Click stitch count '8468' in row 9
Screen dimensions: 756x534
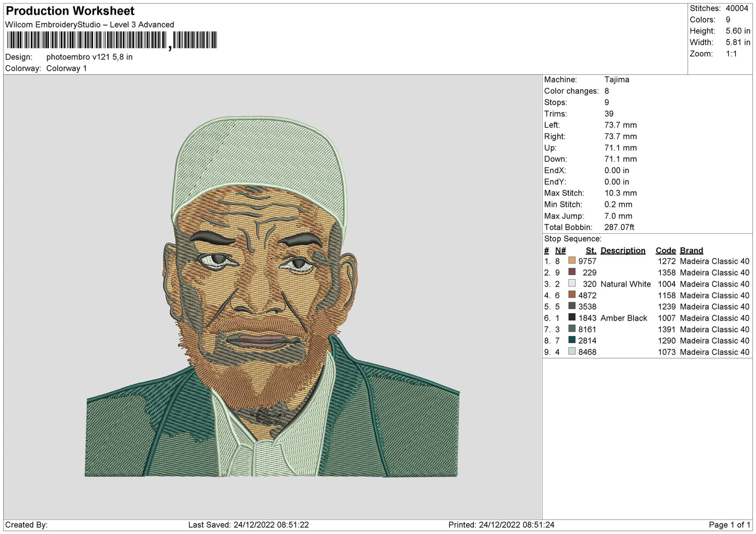(588, 352)
